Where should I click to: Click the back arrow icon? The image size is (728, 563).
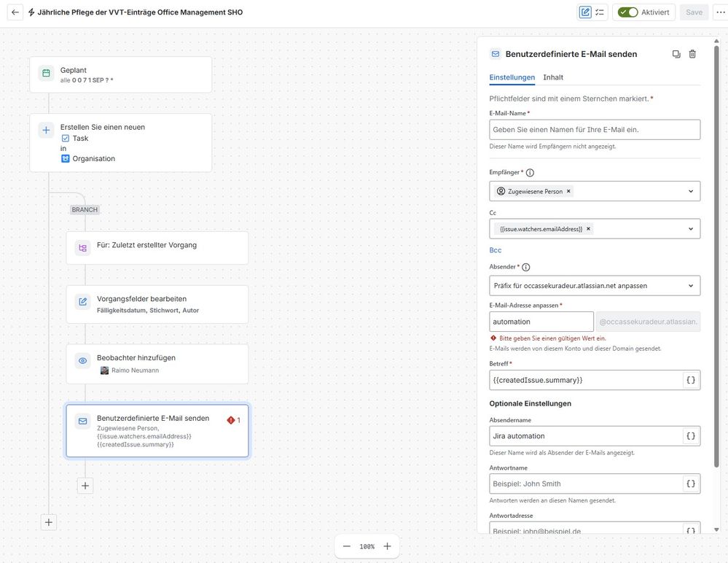click(x=15, y=12)
